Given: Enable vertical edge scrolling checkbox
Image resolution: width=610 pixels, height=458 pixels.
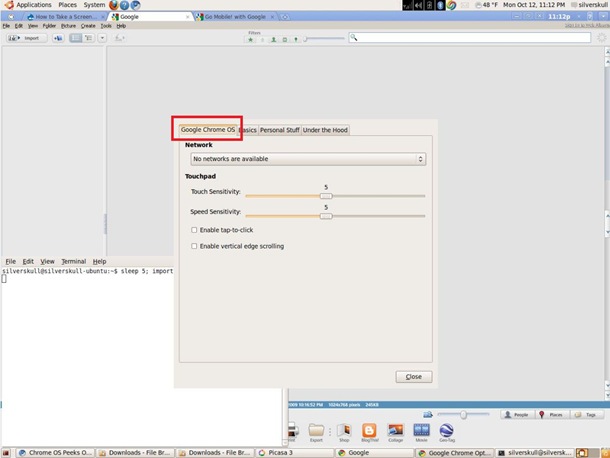Looking at the screenshot, I should tap(194, 246).
